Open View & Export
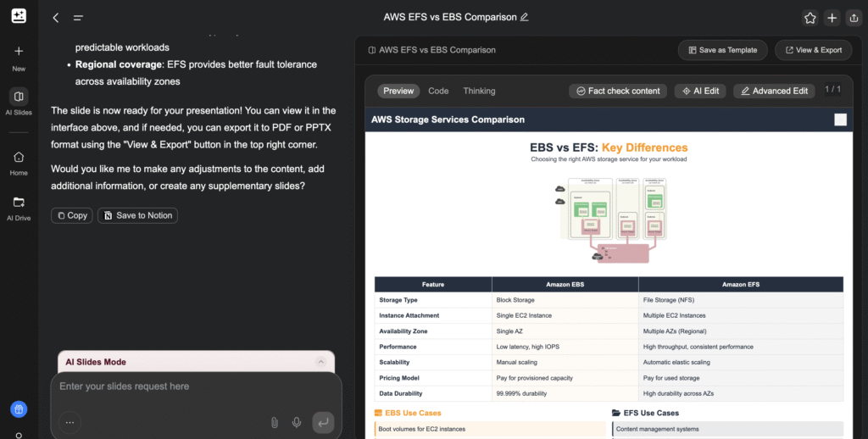This screenshot has height=439, width=868. pyautogui.click(x=814, y=50)
